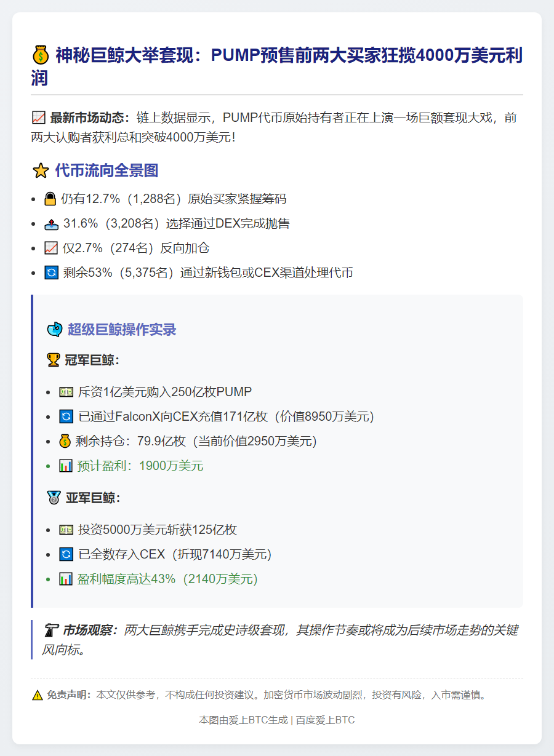Click the refresh icon before 已全数存入CEX
Screen dimensions: 554x756
pyautogui.click(x=66, y=554)
